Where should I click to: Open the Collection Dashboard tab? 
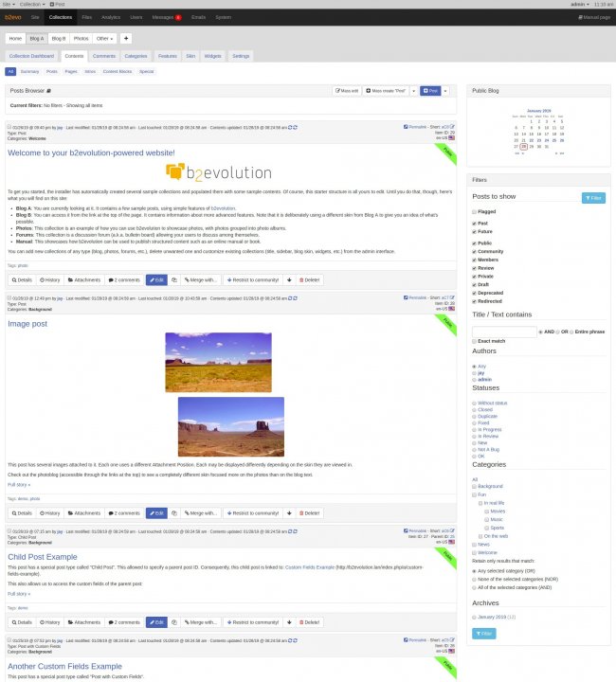(31, 56)
